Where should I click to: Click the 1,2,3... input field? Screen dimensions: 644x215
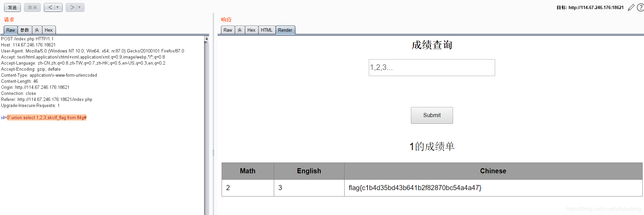tap(432, 68)
